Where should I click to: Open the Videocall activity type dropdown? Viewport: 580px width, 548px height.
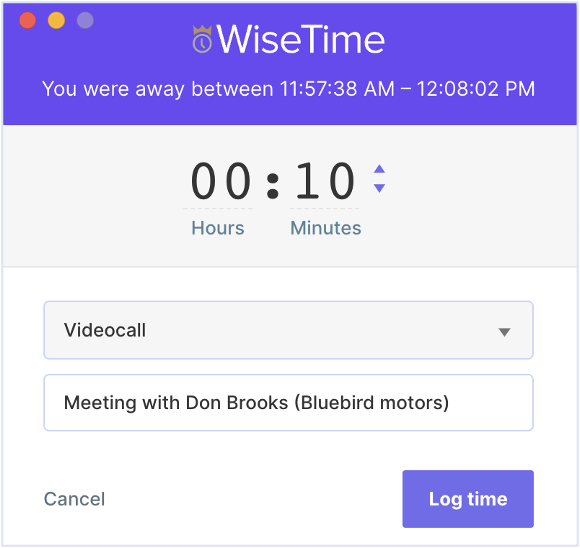pos(289,330)
